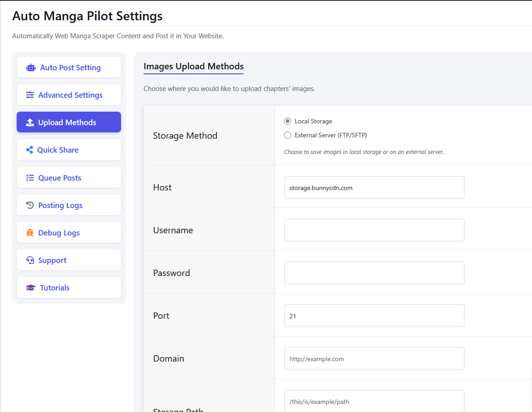View the Posting Logs
The height and width of the screenshot is (412, 532).
click(x=68, y=204)
